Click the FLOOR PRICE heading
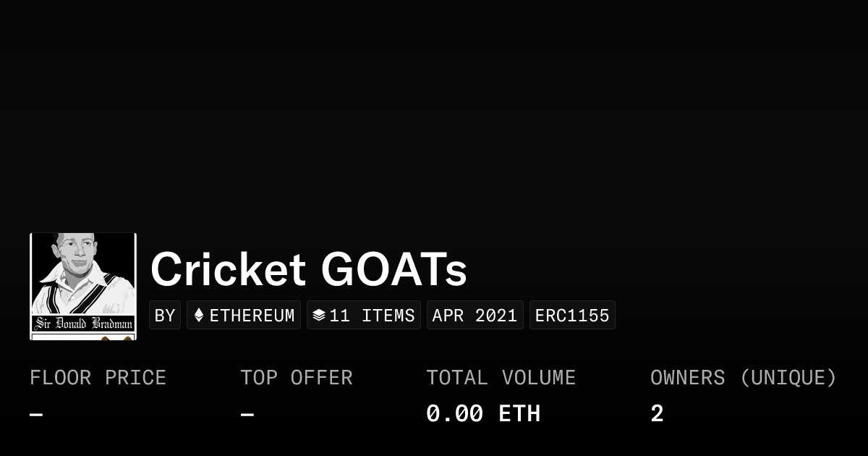Screen dimensions: 868x456 [x=98, y=378]
